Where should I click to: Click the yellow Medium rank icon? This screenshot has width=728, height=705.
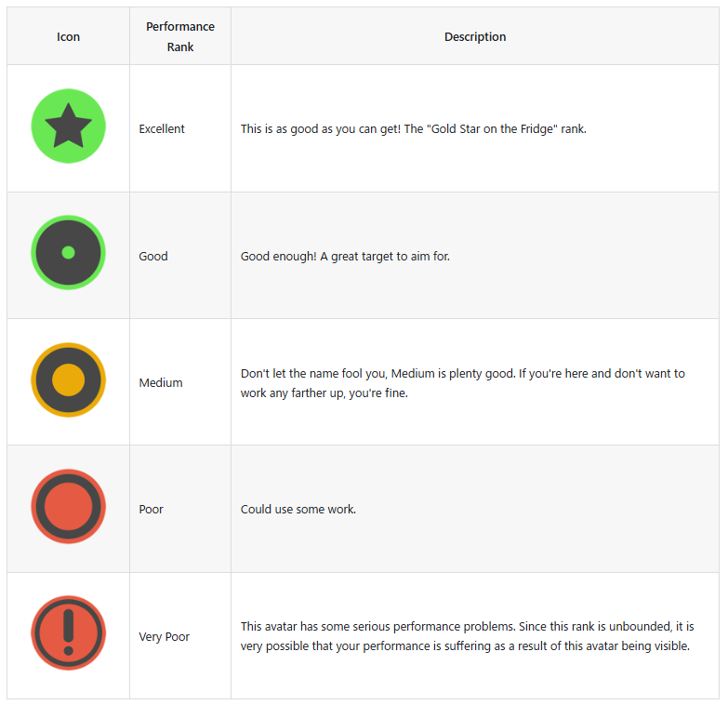pyautogui.click(x=68, y=379)
